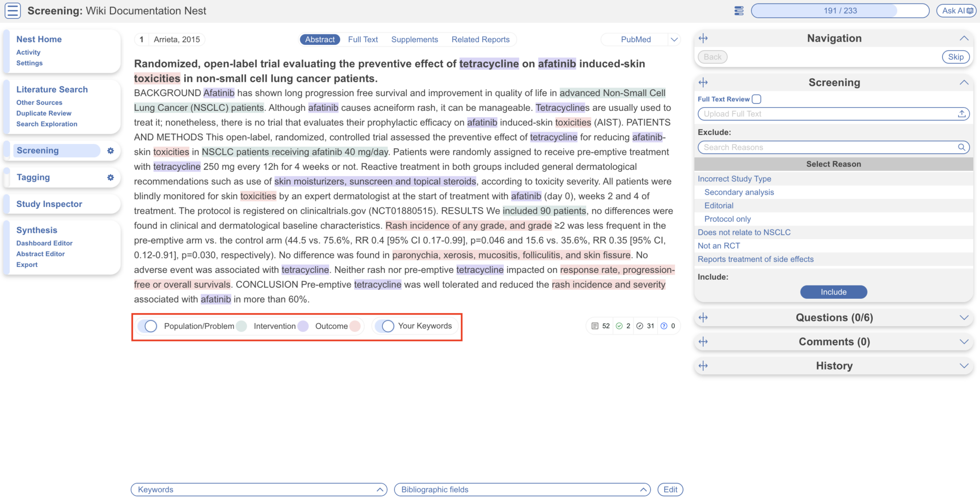Click the green included checkmark icon showing 2

[618, 326]
